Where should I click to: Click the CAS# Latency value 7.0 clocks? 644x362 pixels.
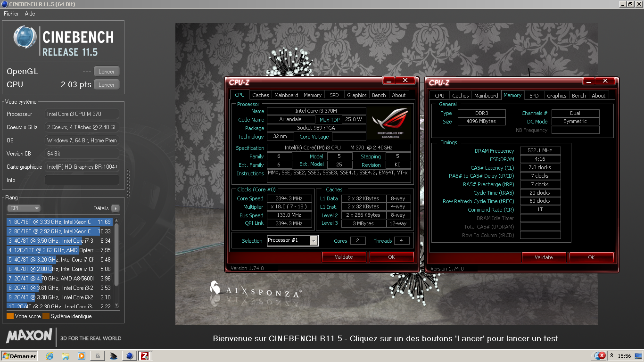coord(540,168)
